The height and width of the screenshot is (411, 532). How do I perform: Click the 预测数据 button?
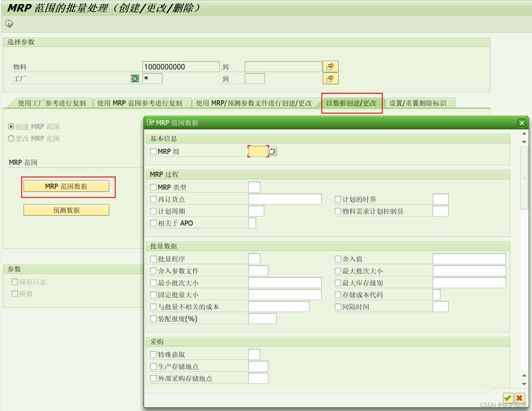(x=66, y=210)
